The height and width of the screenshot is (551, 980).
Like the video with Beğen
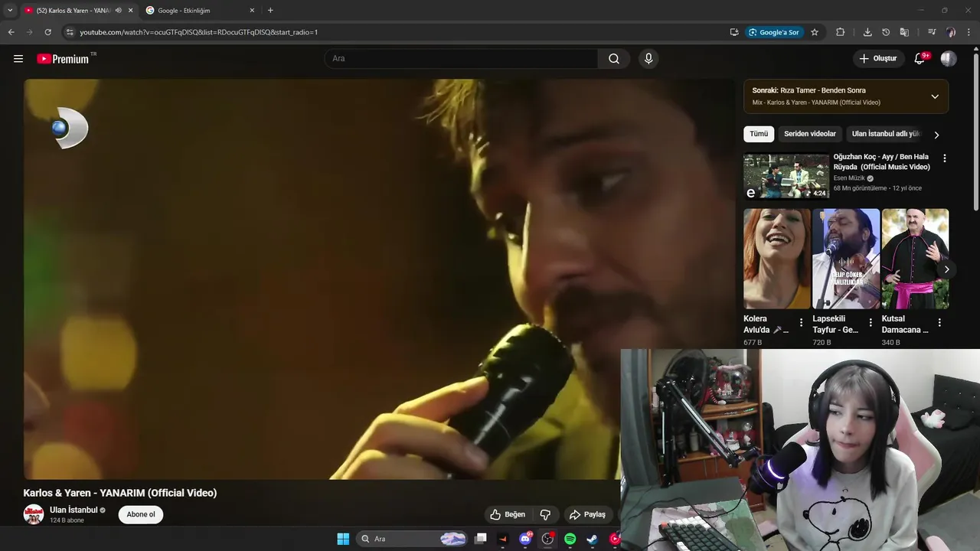pos(508,514)
